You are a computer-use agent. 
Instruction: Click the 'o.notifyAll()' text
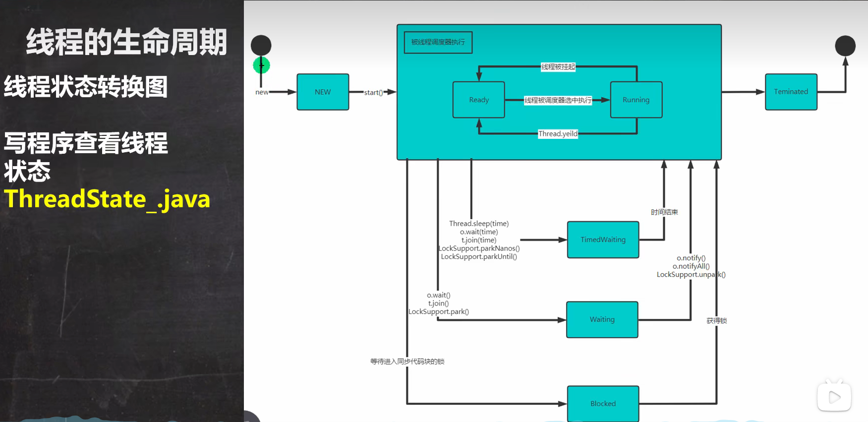click(691, 266)
